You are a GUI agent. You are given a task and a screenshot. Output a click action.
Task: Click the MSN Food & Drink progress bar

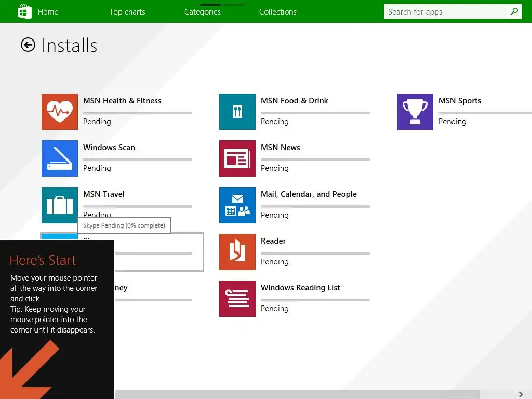pos(315,113)
